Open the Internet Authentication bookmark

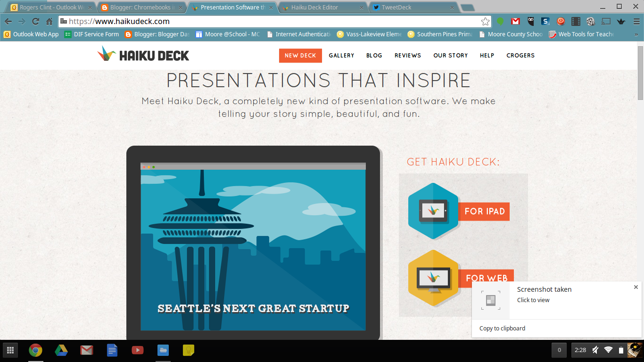pos(298,34)
